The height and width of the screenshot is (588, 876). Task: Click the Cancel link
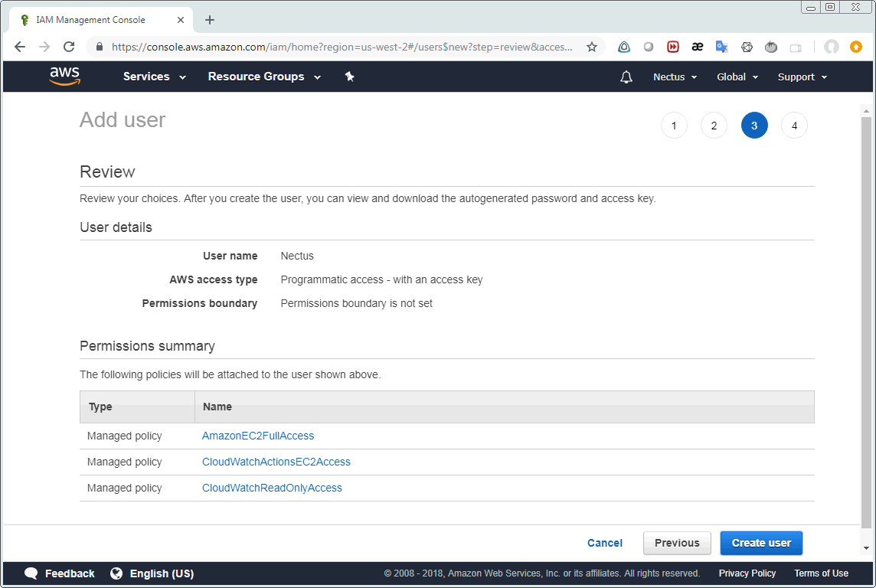click(604, 544)
